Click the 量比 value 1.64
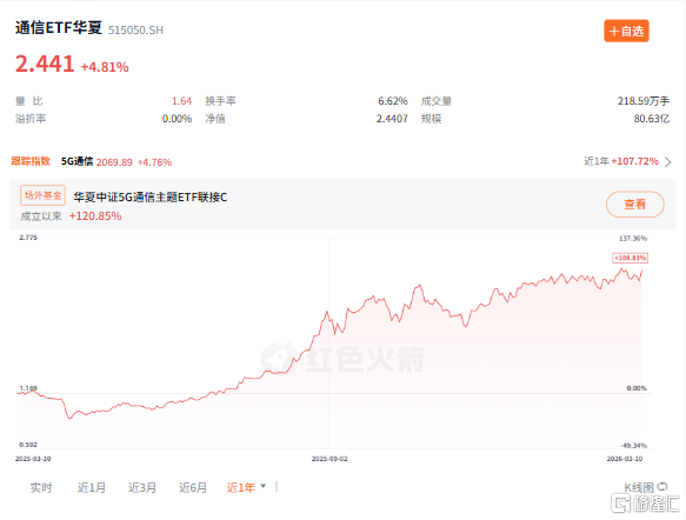This screenshot has width=686, height=520. tap(182, 101)
